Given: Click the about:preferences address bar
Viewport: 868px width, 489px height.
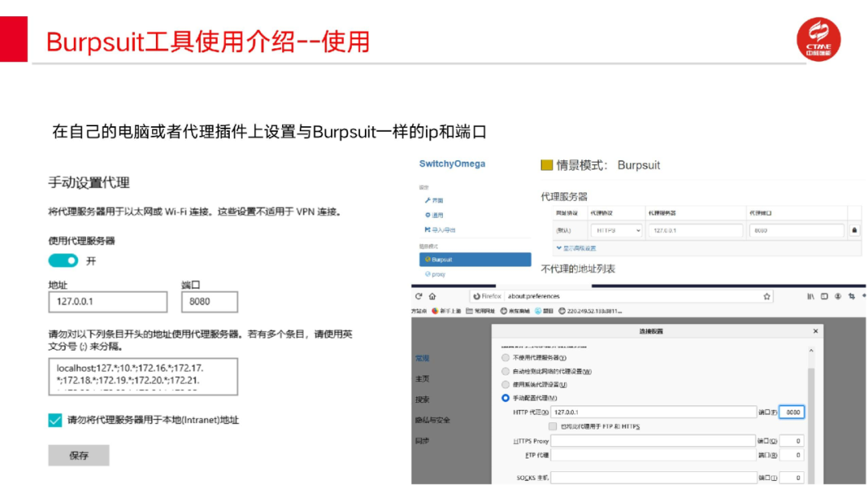Looking at the screenshot, I should [x=620, y=296].
